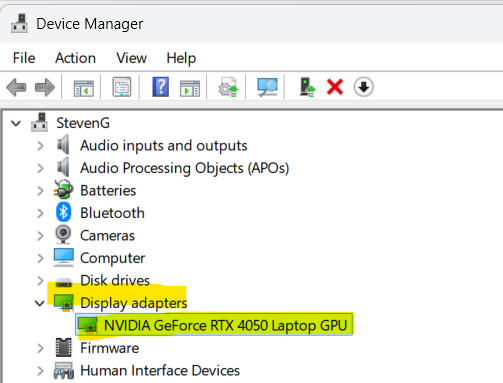The width and height of the screenshot is (503, 383).
Task: Select the Disk drives category
Action: (115, 281)
